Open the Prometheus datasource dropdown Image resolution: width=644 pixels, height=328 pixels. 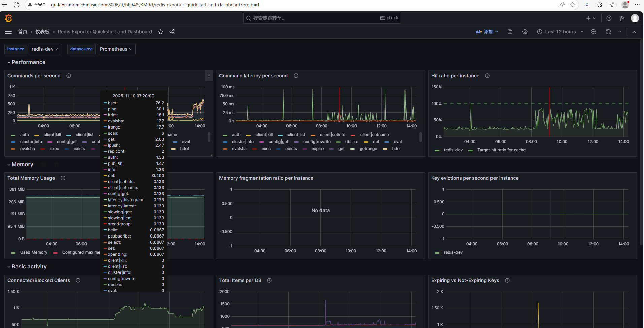116,49
